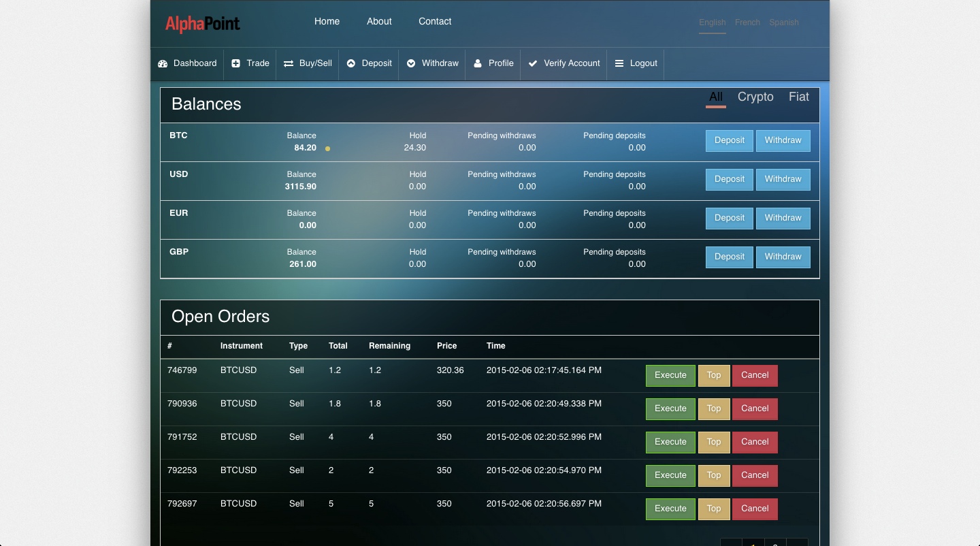Switch to the Fiat balances tab
The width and height of the screenshot is (980, 546).
tap(798, 97)
